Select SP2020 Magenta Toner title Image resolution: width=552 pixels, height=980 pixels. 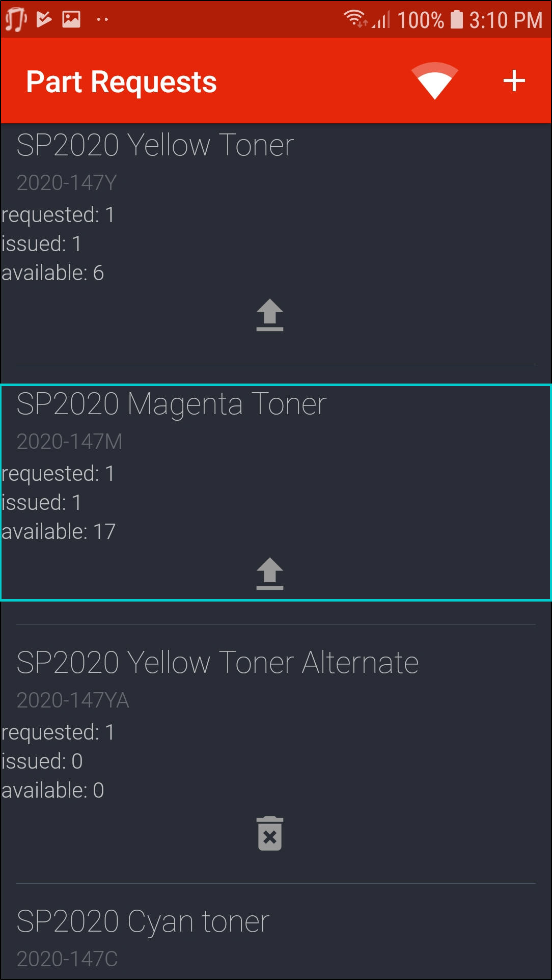coord(172,404)
